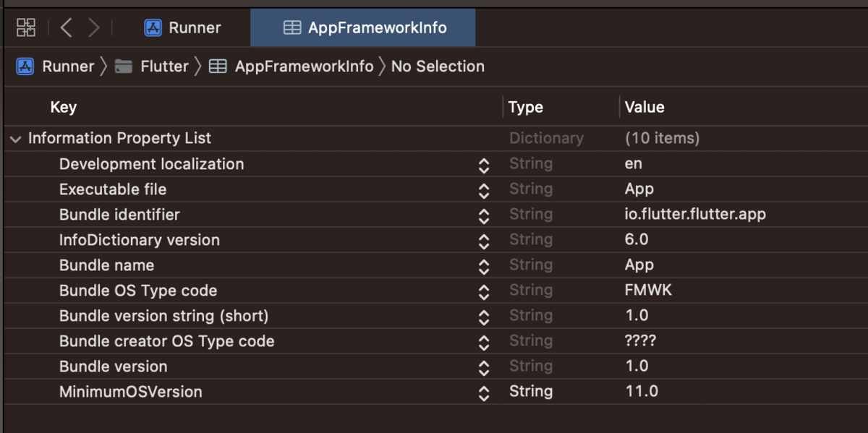Click the related items grid icon
Screen dimensions: 868x433
[26, 28]
